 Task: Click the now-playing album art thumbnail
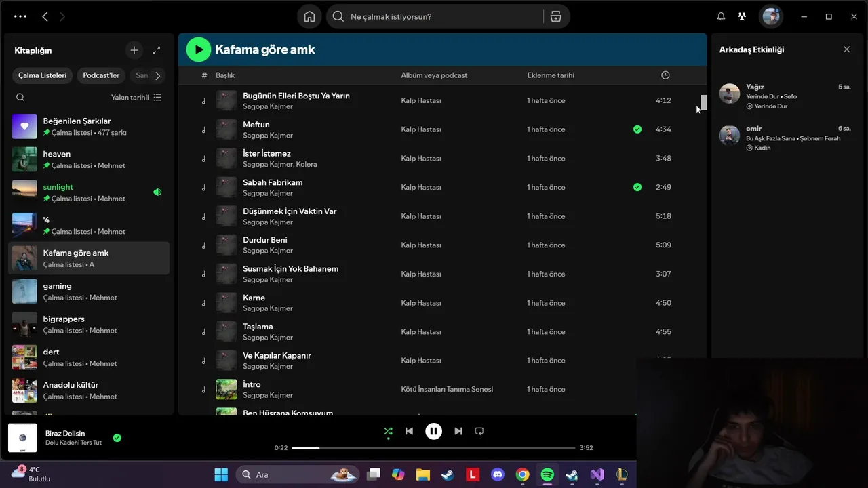click(x=22, y=438)
